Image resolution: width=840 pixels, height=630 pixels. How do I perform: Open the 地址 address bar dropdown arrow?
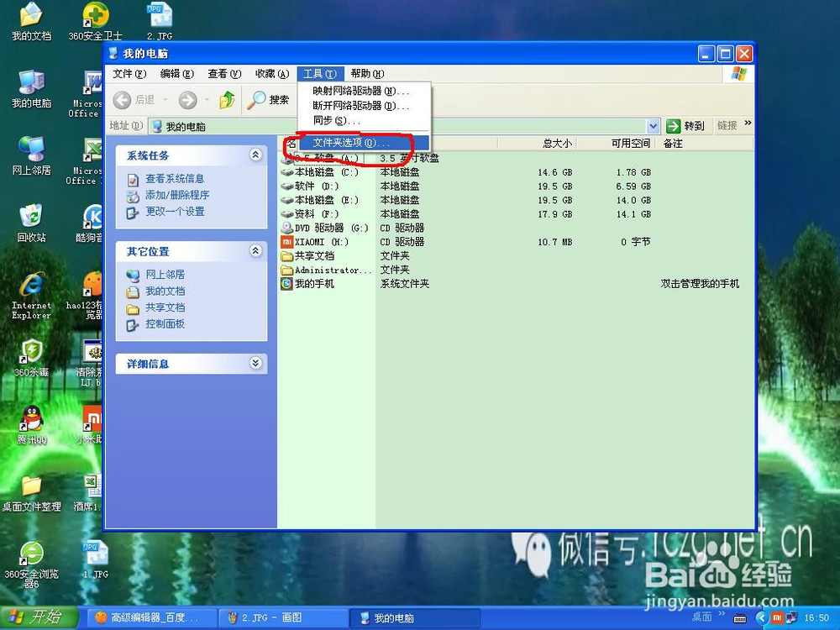(654, 125)
